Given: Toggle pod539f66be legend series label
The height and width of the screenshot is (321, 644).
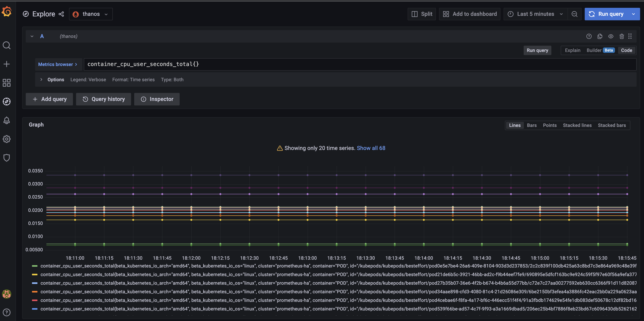Looking at the screenshot, I should coord(339,309).
